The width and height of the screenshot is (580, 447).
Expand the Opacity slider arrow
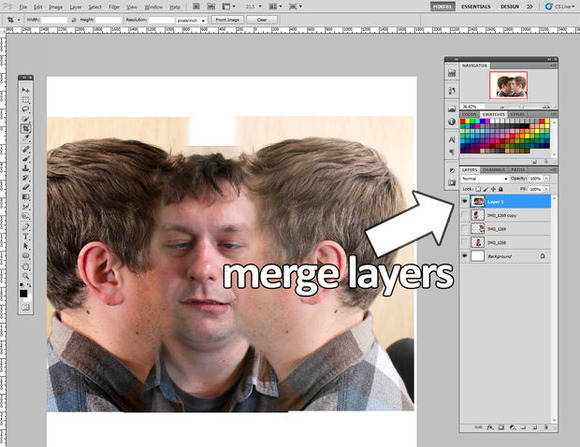[546, 179]
